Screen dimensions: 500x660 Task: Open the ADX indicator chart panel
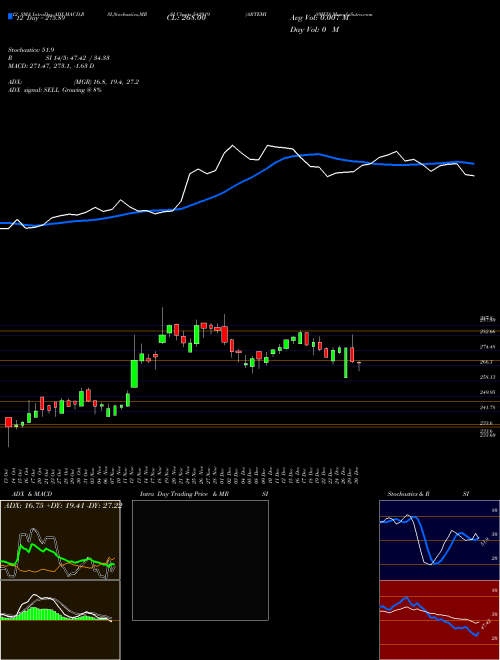point(60,540)
